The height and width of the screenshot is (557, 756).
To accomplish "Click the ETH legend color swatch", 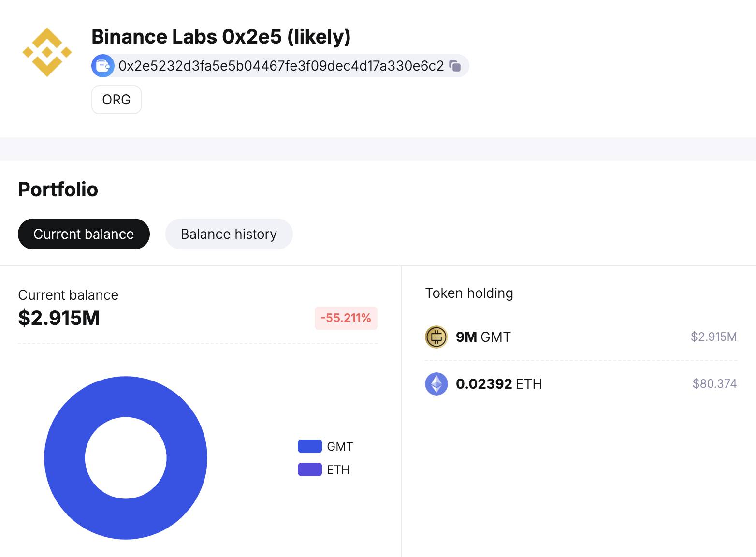I will click(x=310, y=469).
